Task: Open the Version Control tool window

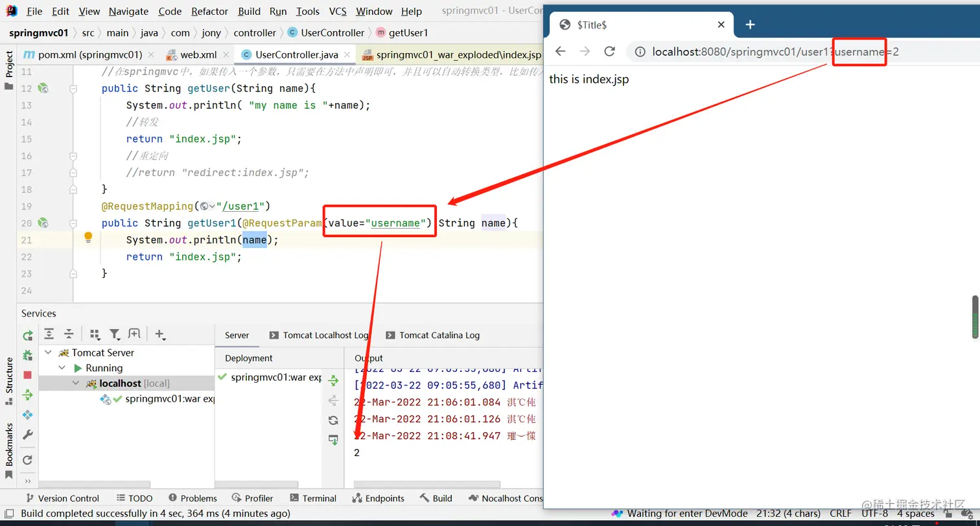Action: (x=62, y=498)
